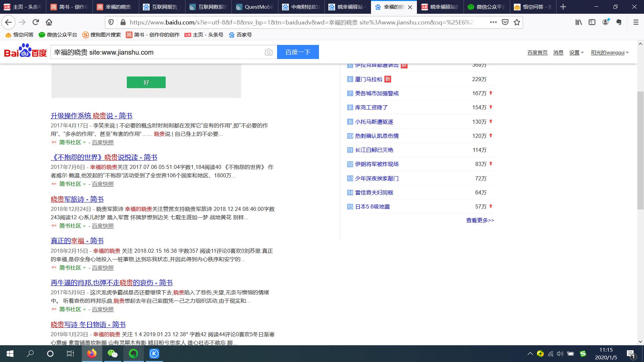Screen dimensions: 644x362
Task: Open Task View on the taskbar
Action: click(70, 354)
